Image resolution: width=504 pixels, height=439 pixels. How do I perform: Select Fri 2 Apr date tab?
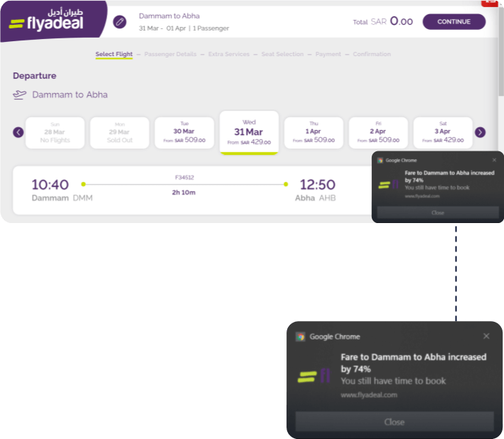point(378,132)
